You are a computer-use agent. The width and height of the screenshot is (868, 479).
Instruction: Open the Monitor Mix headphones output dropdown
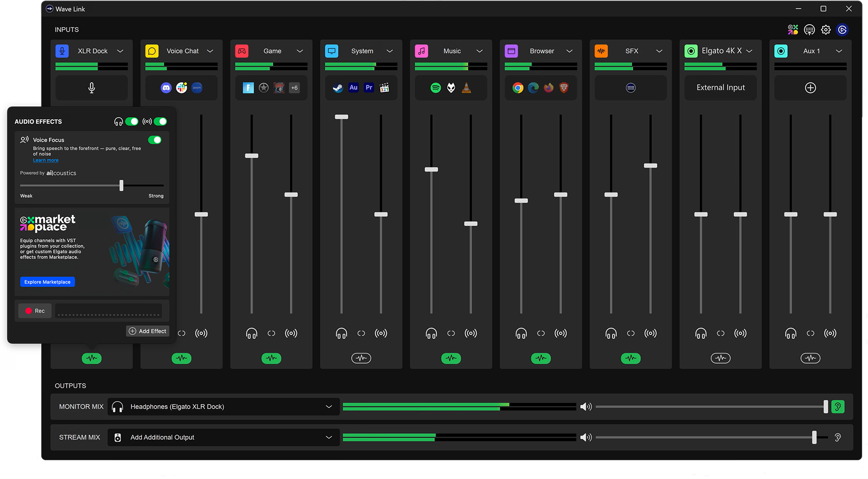coord(329,407)
